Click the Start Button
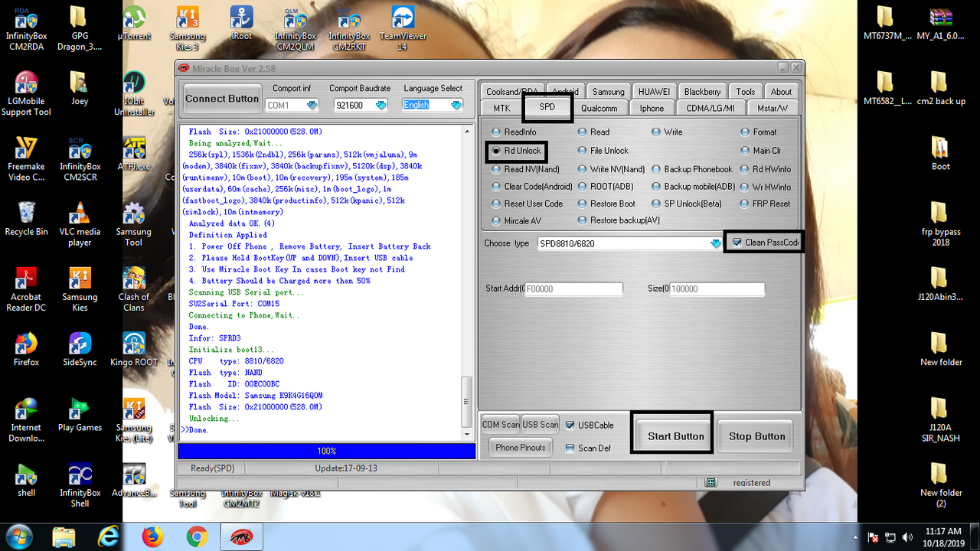980x551 pixels. 676,436
